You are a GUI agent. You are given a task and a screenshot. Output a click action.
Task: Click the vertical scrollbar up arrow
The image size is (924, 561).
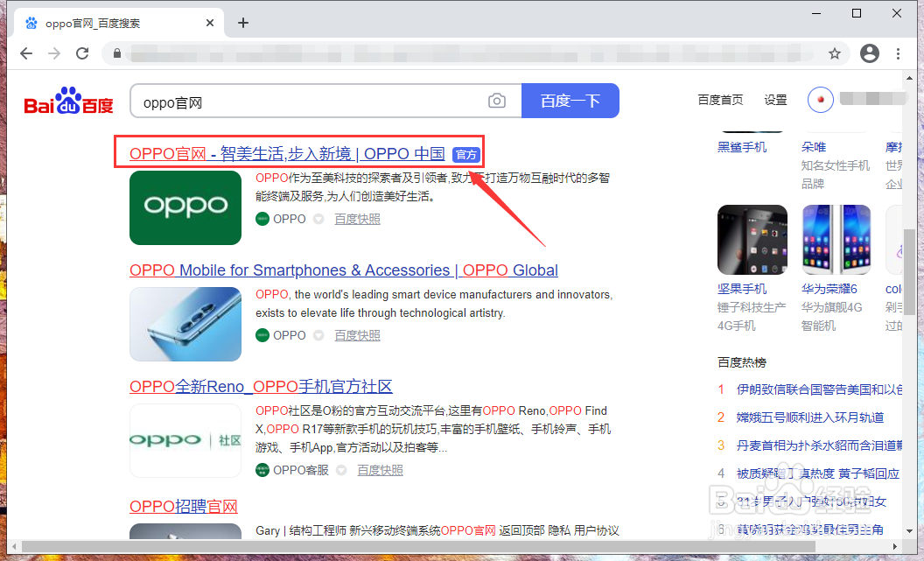[909, 77]
